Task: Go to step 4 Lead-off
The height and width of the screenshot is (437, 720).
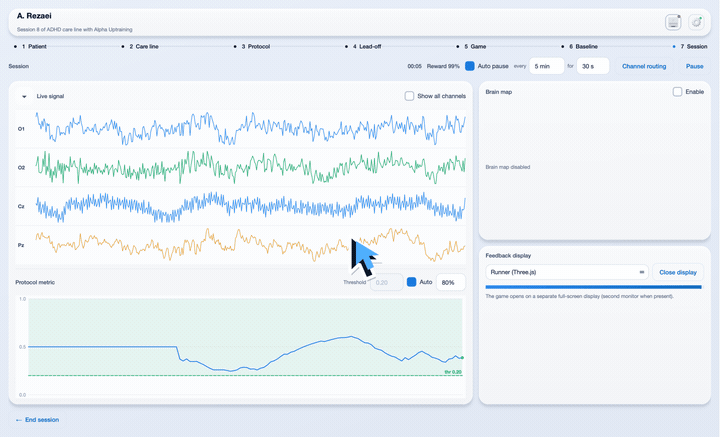Action: click(367, 46)
